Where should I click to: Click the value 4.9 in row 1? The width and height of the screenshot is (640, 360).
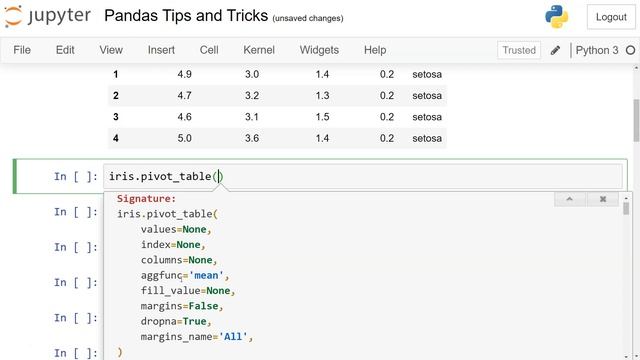184,74
